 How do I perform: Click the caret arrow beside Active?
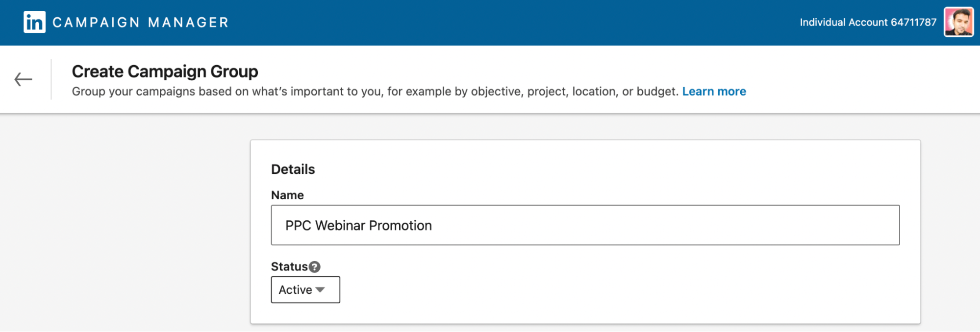click(321, 290)
